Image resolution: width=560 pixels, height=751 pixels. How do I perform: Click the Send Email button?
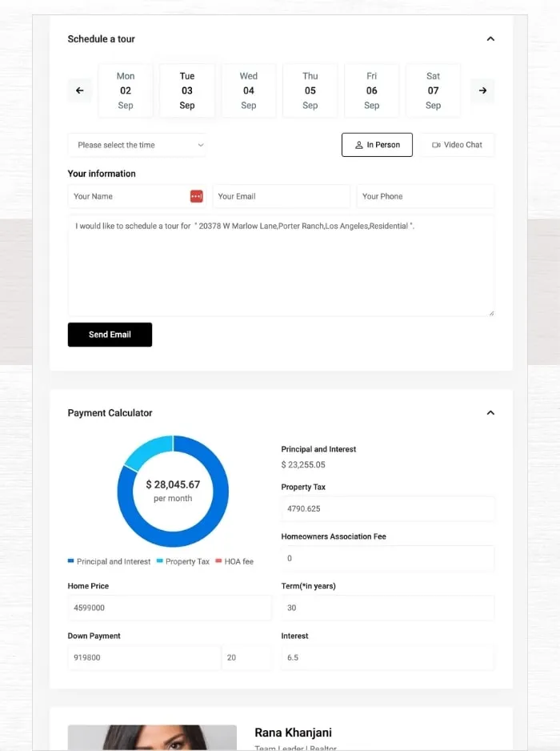click(110, 335)
